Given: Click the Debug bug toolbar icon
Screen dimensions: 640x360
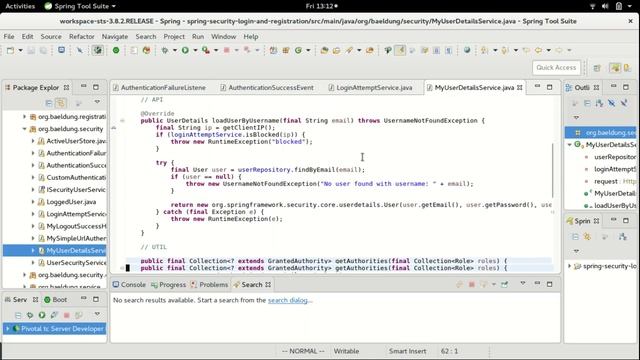Looking at the screenshot, I should click(x=165, y=50).
